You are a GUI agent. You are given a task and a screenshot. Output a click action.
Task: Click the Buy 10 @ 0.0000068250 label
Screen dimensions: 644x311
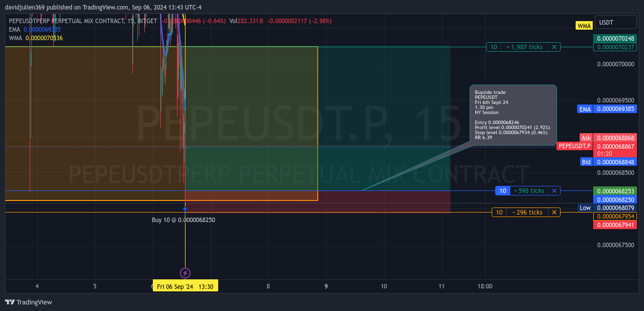183,220
